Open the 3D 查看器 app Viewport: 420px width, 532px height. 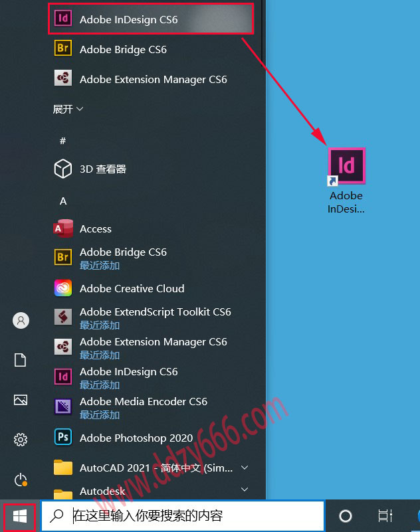point(151,169)
